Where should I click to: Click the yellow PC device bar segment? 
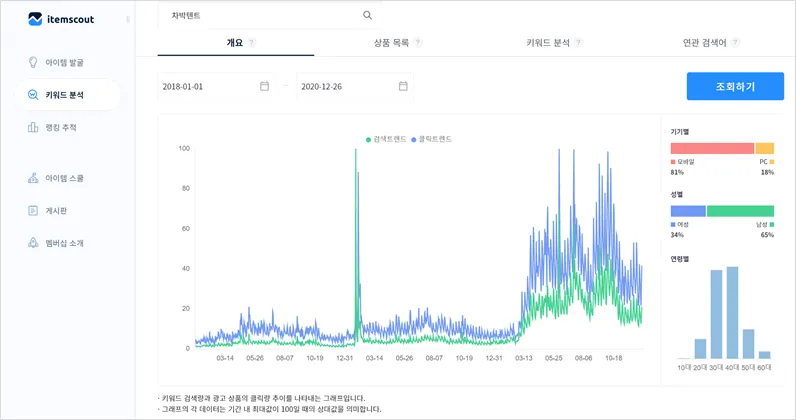tap(765, 148)
